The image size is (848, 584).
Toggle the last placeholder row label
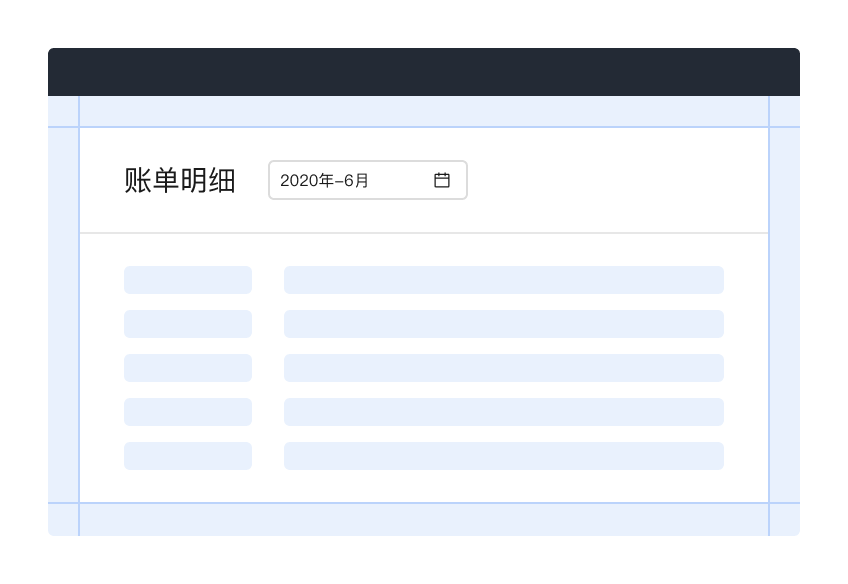[188, 456]
